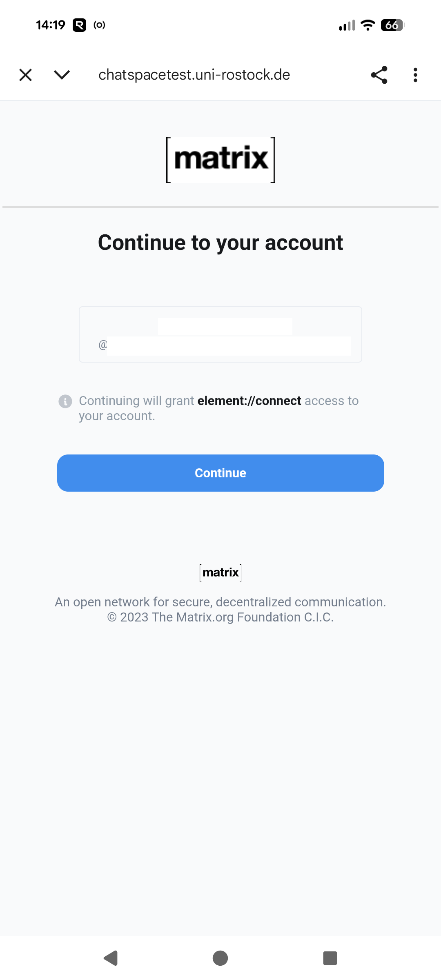Viewport: 441px width, 980px height.
Task: Tap the small footer matrix logo
Action: point(220,572)
